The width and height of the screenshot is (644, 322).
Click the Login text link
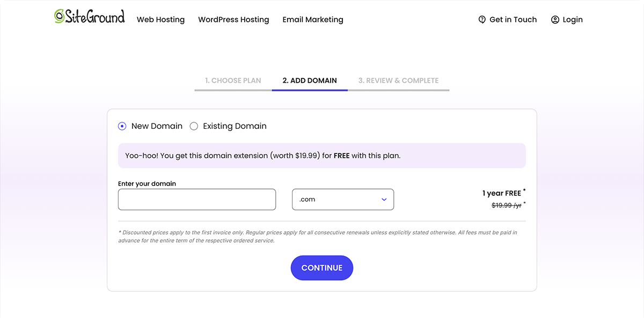point(573,20)
